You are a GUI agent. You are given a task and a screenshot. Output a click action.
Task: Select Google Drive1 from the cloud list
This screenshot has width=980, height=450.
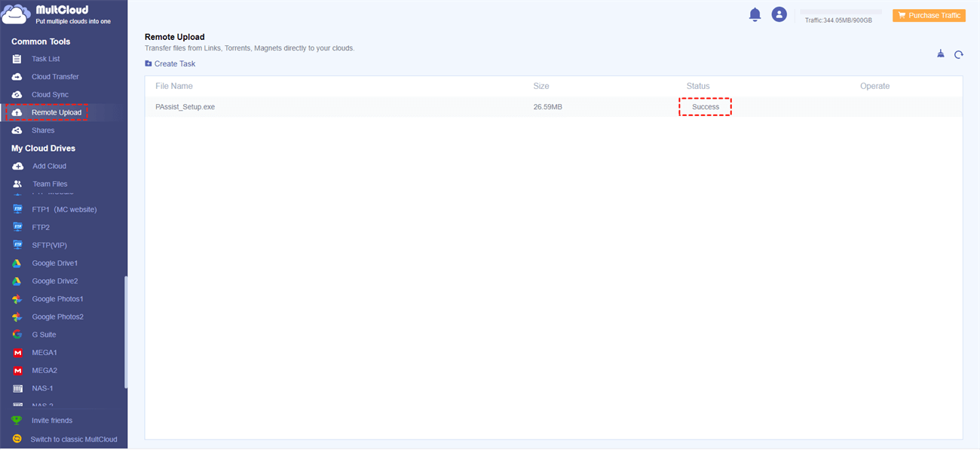[x=54, y=262]
